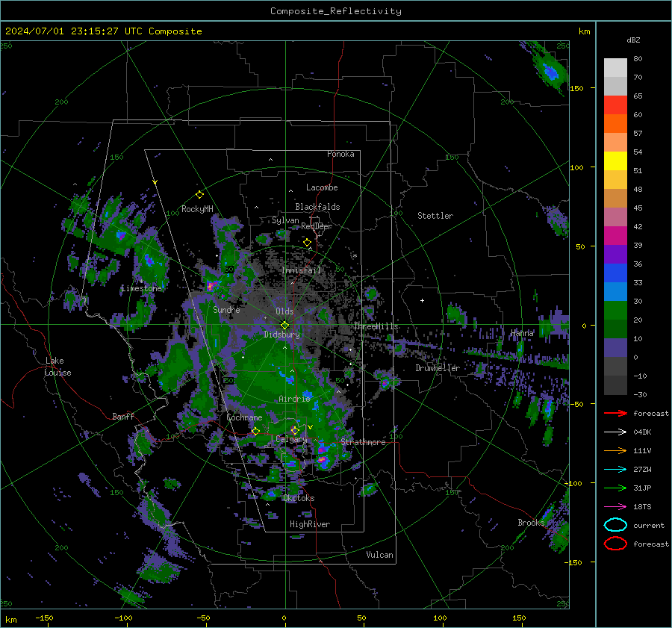Click the yellow diamond marker above Calgary
This screenshot has height=628, width=672.
[295, 430]
